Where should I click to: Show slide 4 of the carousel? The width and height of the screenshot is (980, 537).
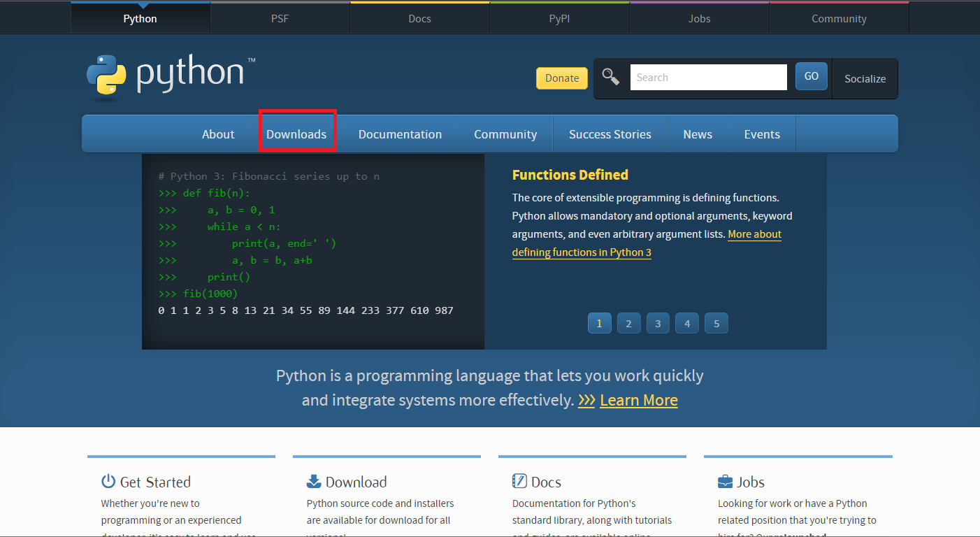point(687,323)
